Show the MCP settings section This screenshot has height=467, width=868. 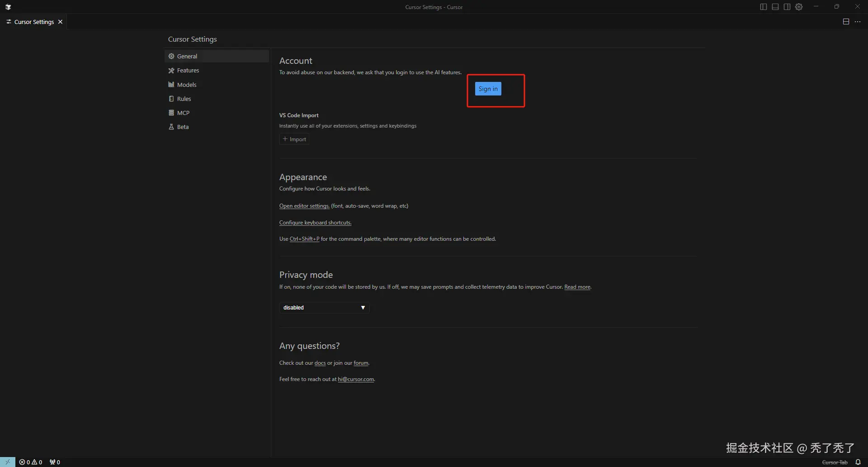217,113
